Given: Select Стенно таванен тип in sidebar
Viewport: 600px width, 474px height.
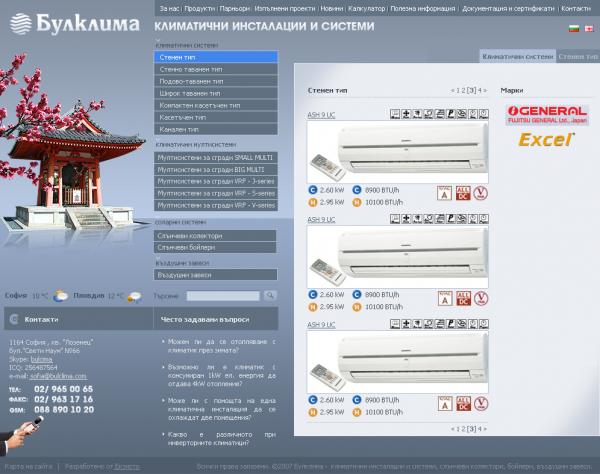Looking at the screenshot, I should pos(216,69).
